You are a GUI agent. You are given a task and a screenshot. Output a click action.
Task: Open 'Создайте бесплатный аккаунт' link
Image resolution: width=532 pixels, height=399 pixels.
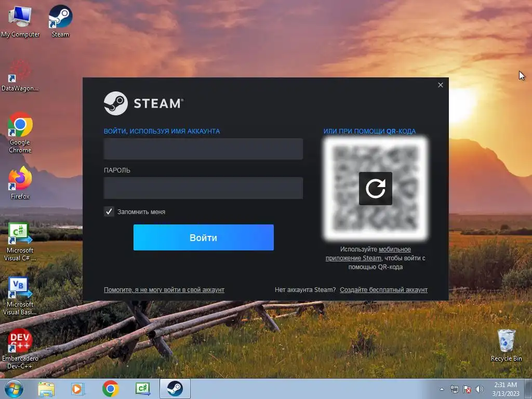384,290
